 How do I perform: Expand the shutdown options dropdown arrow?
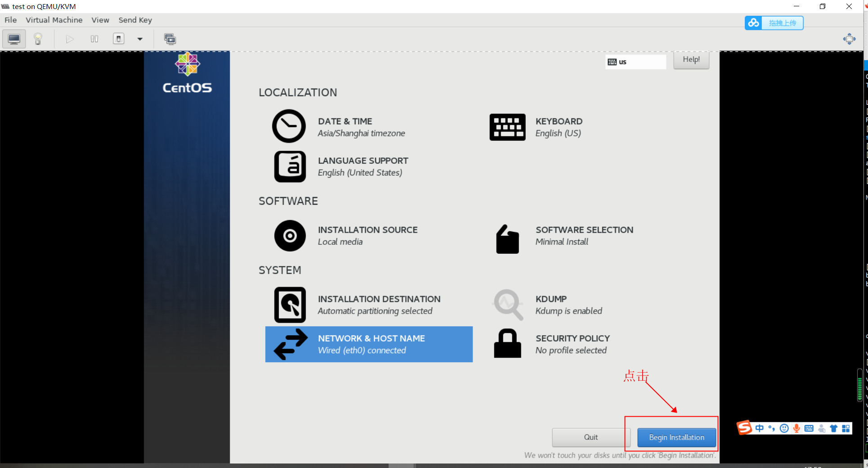tap(140, 39)
